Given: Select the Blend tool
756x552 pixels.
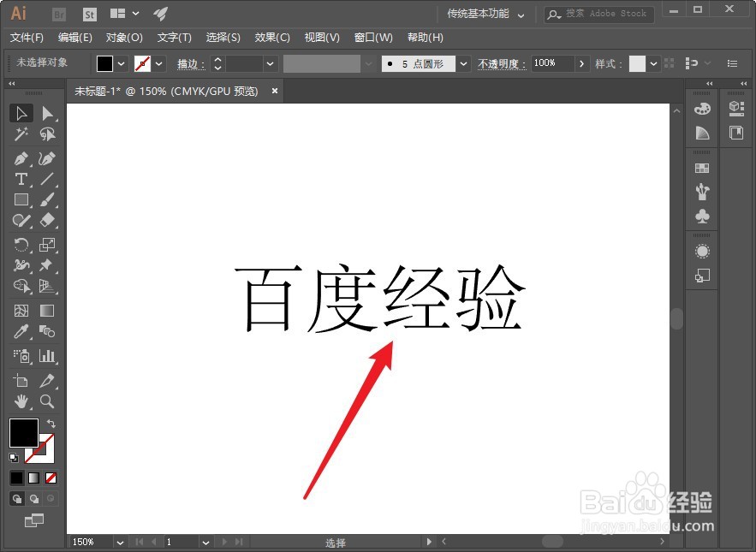Looking at the screenshot, I should coord(47,332).
